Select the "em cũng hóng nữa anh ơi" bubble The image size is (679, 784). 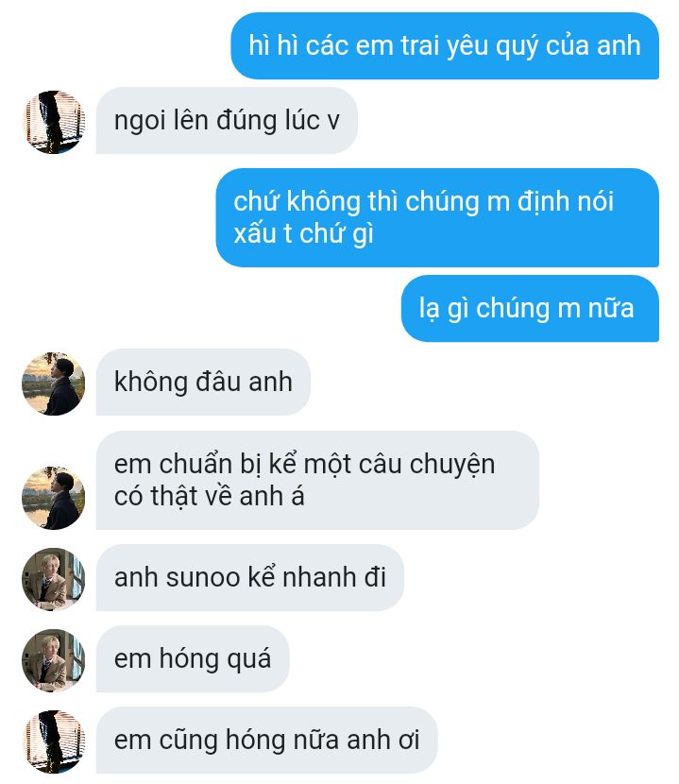click(266, 741)
